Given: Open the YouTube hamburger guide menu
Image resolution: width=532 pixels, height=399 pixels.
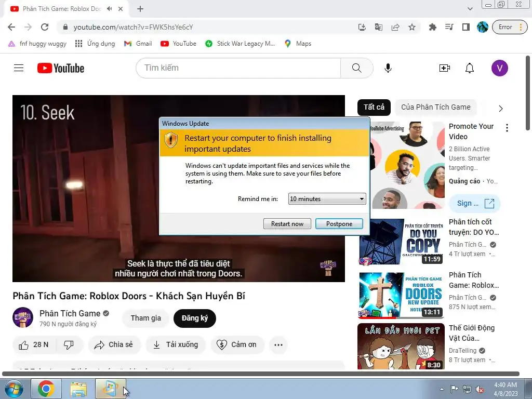Looking at the screenshot, I should pyautogui.click(x=19, y=68).
